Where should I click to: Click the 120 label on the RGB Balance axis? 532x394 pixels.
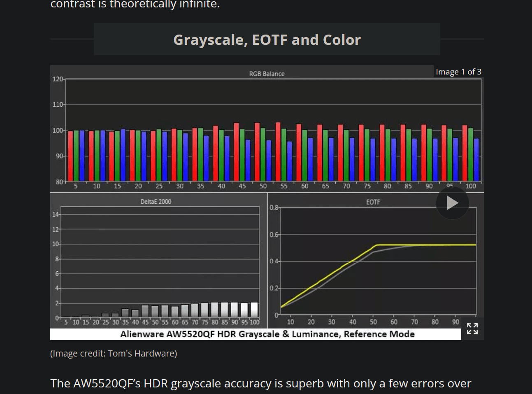(58, 79)
